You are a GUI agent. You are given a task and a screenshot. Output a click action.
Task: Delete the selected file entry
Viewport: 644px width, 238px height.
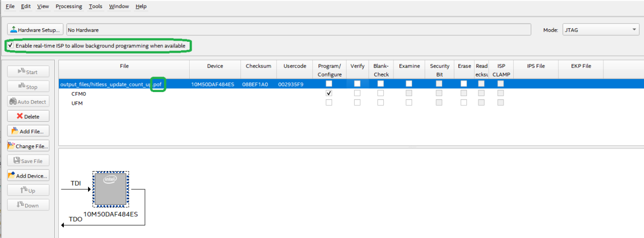point(28,116)
